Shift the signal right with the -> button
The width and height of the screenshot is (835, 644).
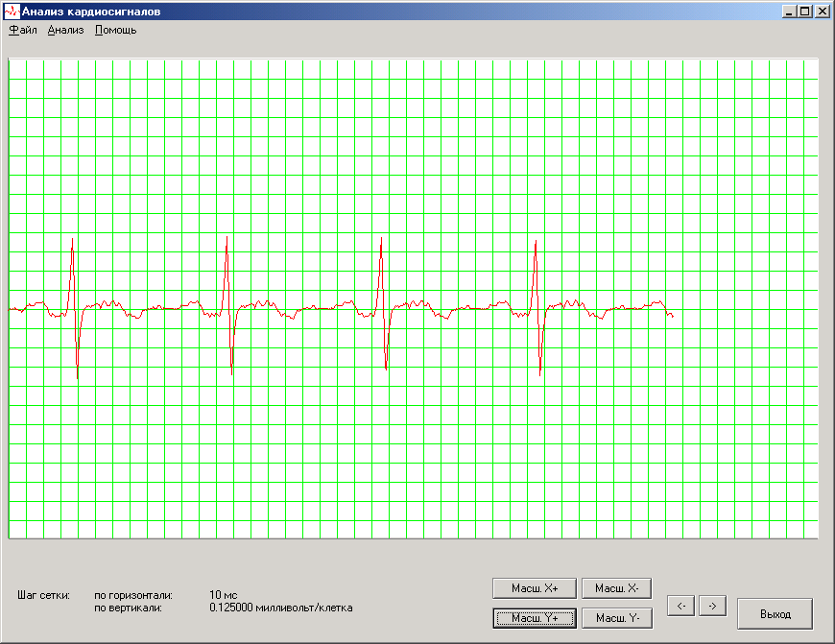(712, 607)
